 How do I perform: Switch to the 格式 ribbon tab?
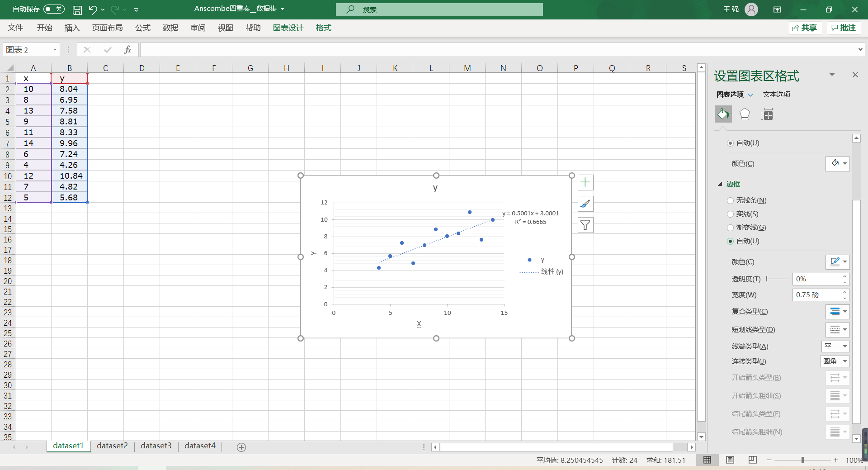[323, 28]
